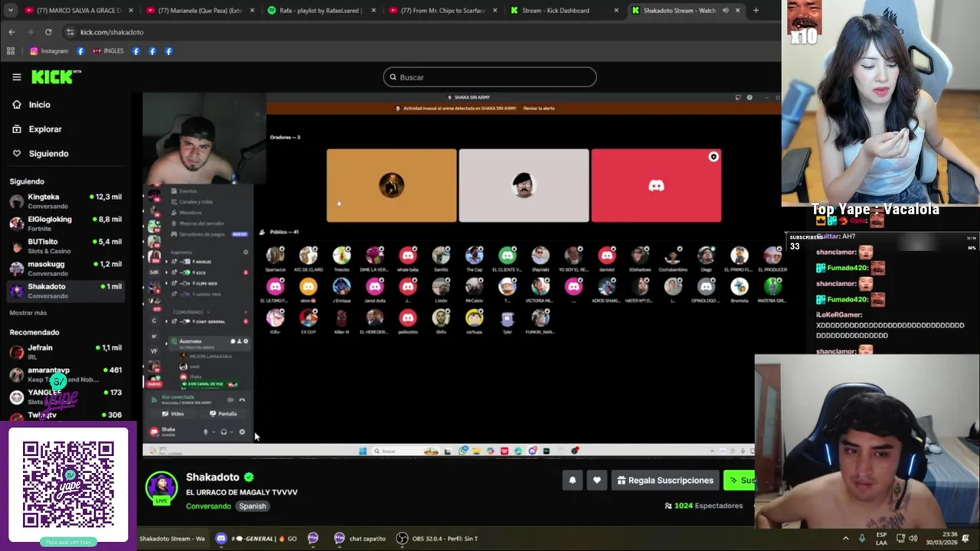This screenshot has height=551, width=980.
Task: Click the white speaker tile in stream
Action: click(524, 186)
